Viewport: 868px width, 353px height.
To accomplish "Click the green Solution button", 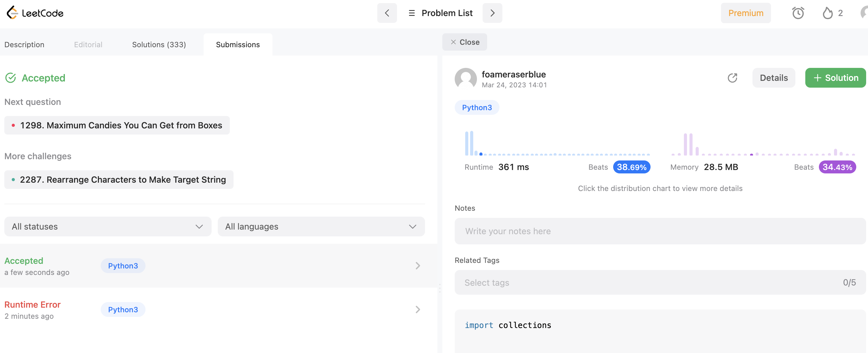I will coord(835,78).
